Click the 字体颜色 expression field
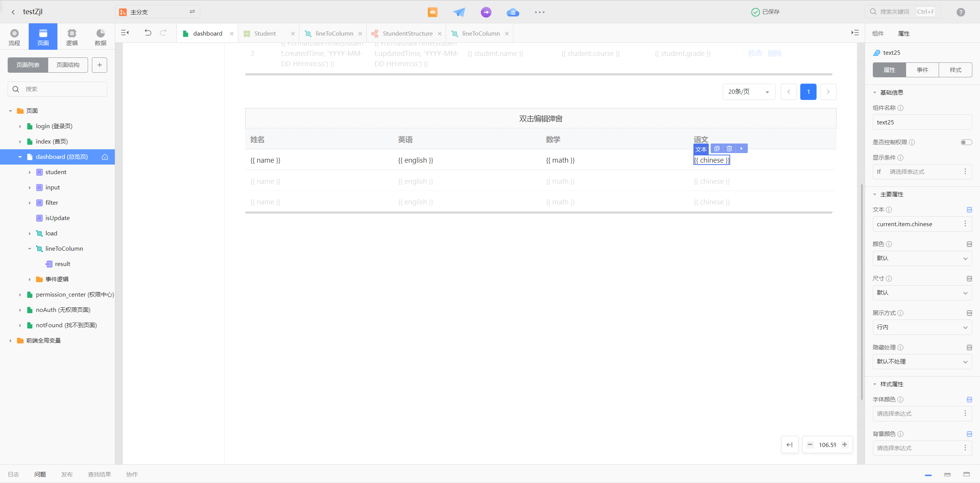The image size is (980, 483). [922, 414]
